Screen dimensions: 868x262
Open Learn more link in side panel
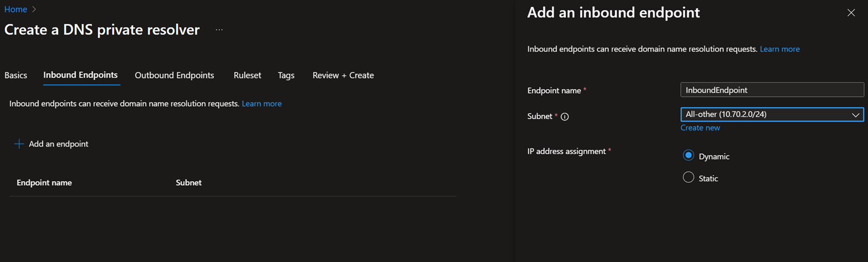779,49
